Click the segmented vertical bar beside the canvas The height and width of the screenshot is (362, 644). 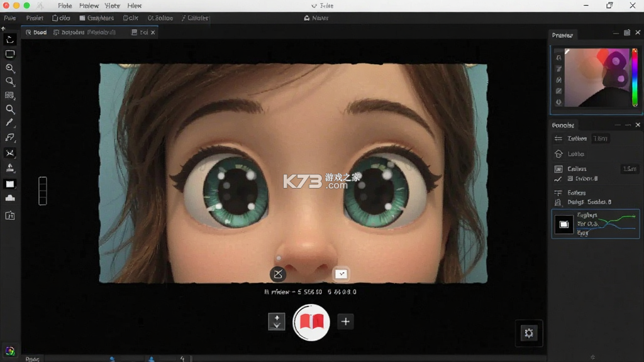click(43, 191)
